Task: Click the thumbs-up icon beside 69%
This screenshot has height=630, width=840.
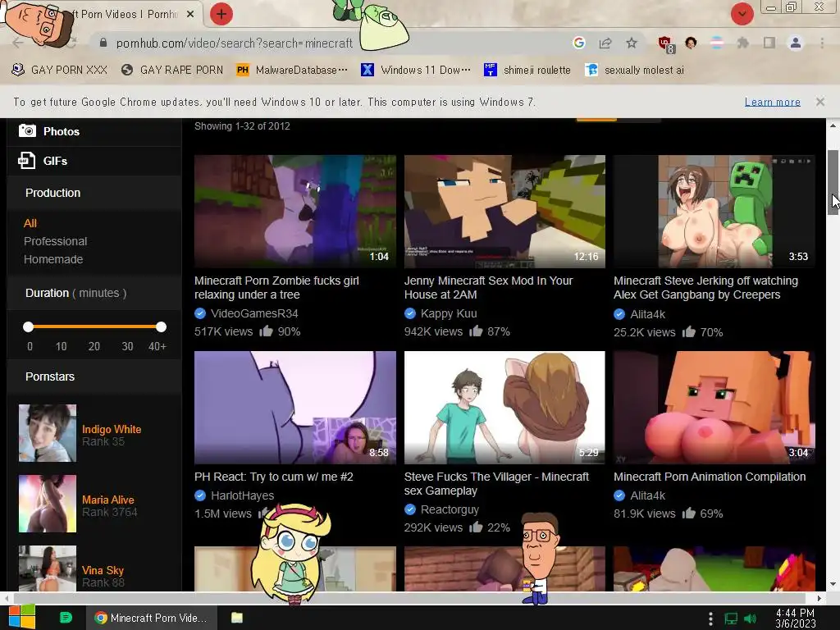Action: pyautogui.click(x=689, y=514)
